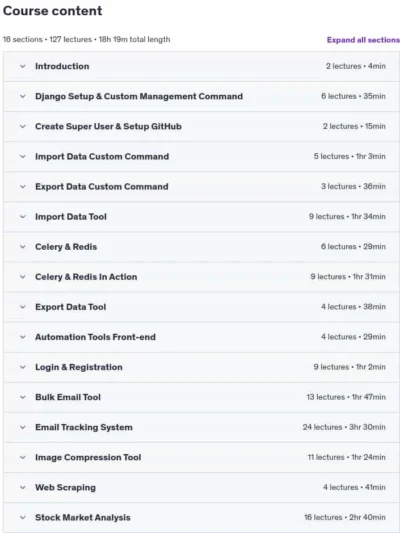
Task: Expand Celery & Redis In Action section
Action: click(x=202, y=277)
